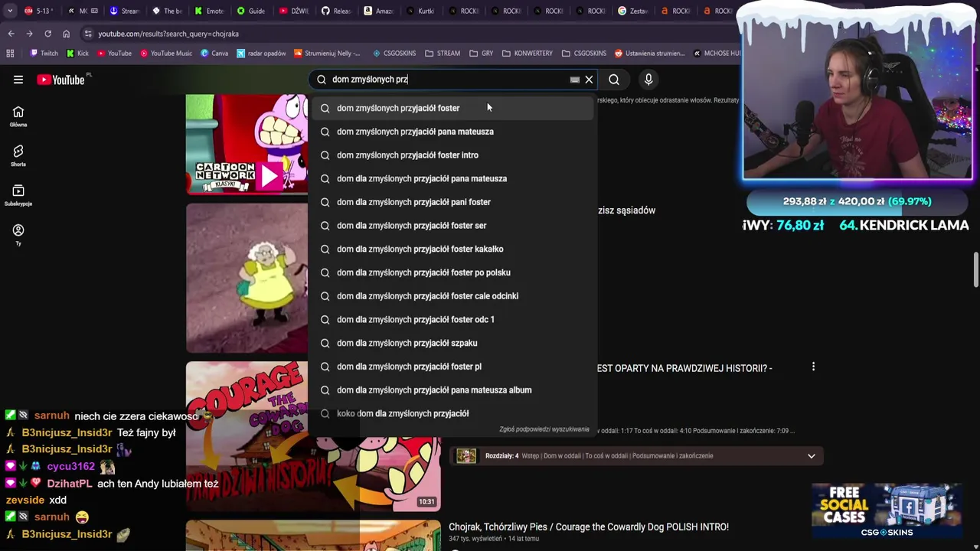Open the radar opadów bookmark
This screenshot has width=980, height=551.
260,54
